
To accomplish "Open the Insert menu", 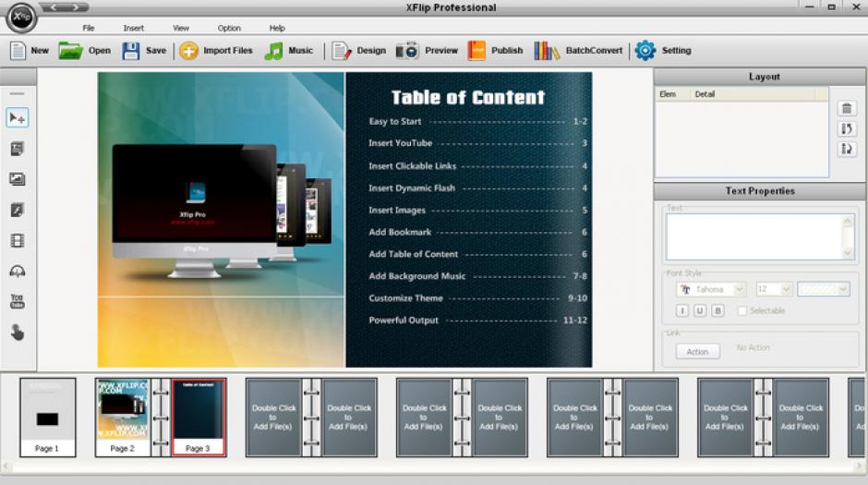I will coord(133,28).
